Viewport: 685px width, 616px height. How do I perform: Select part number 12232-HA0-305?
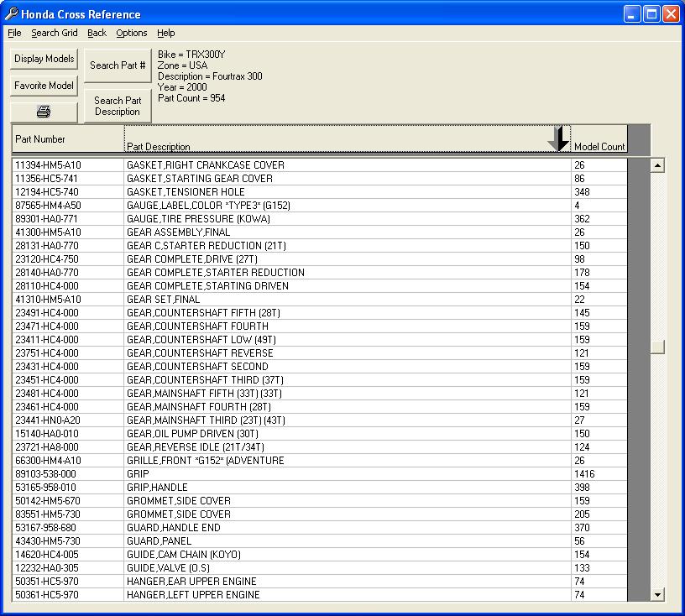pyautogui.click(x=68, y=568)
